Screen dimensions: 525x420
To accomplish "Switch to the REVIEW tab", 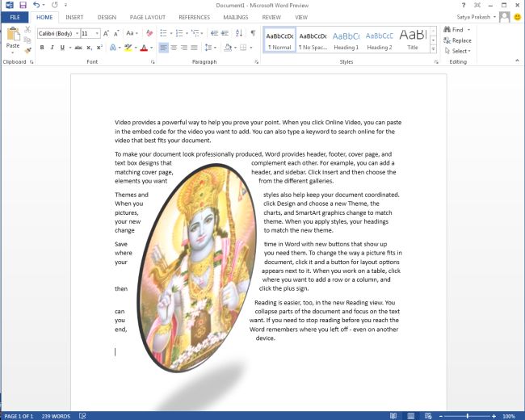I will [271, 18].
